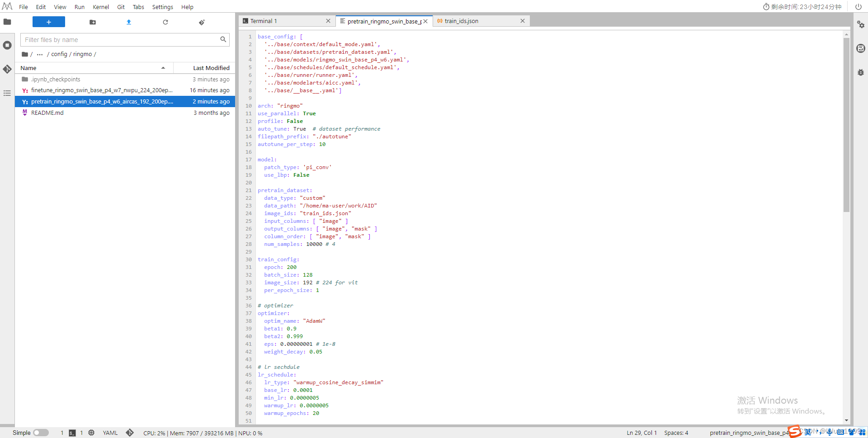
Task: Click the blue New Launcher plus button
Action: tap(49, 22)
